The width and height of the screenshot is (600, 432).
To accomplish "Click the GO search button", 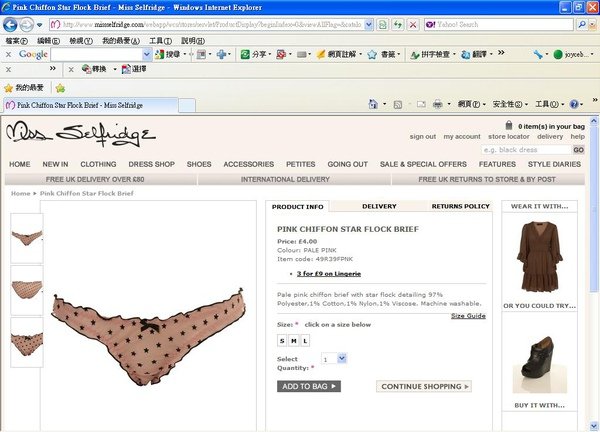I will click(578, 150).
